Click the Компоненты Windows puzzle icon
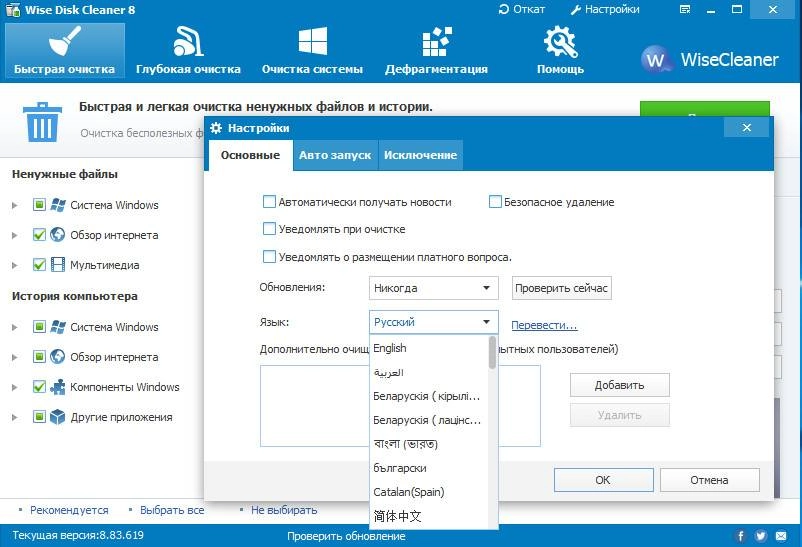 pyautogui.click(x=58, y=387)
